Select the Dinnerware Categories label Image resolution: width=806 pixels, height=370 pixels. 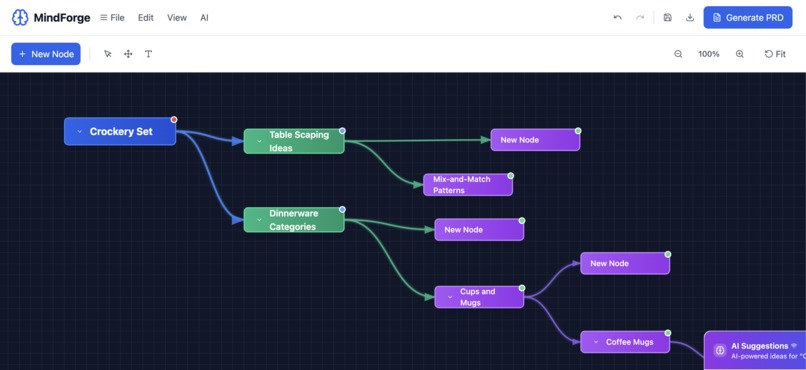(294, 220)
